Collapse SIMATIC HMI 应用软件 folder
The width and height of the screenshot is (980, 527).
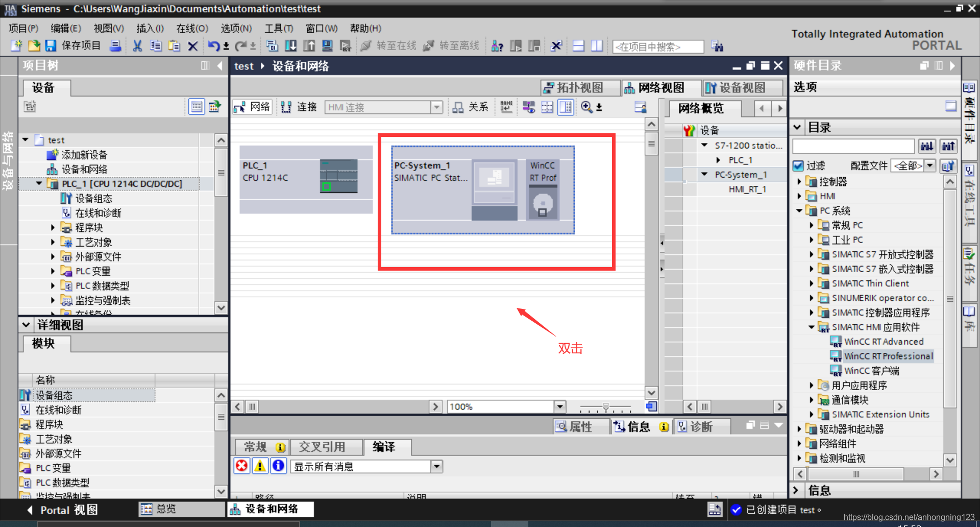point(812,327)
